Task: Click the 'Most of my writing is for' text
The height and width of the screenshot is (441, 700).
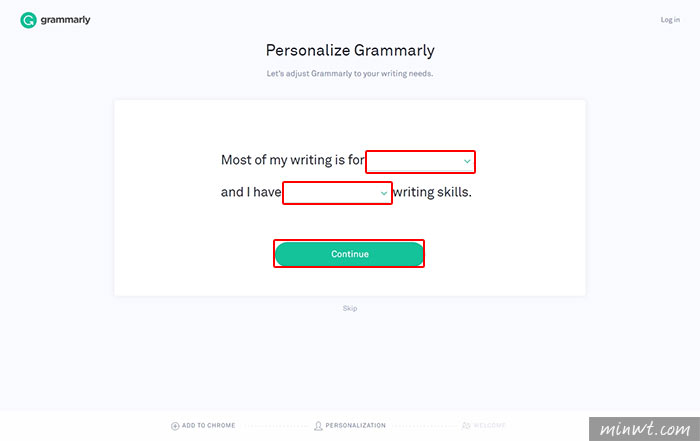Action: (292, 160)
